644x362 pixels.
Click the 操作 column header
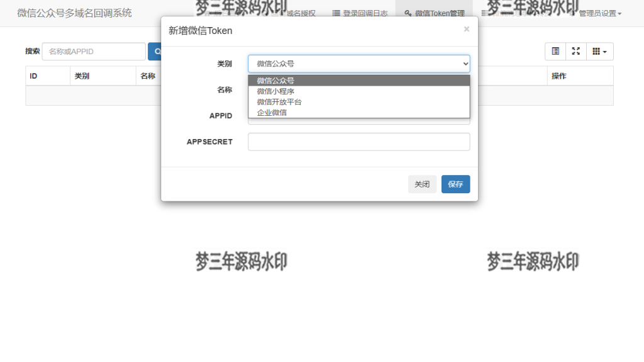580,76
